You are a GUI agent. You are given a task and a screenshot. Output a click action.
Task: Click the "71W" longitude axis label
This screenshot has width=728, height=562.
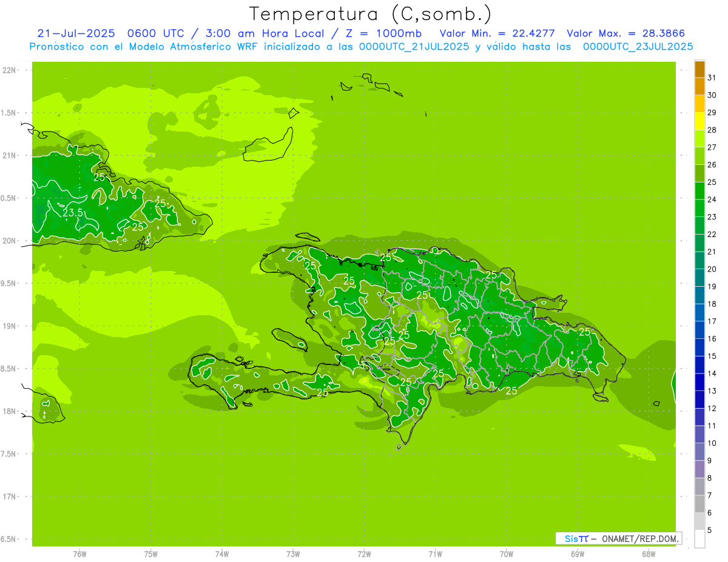436,554
